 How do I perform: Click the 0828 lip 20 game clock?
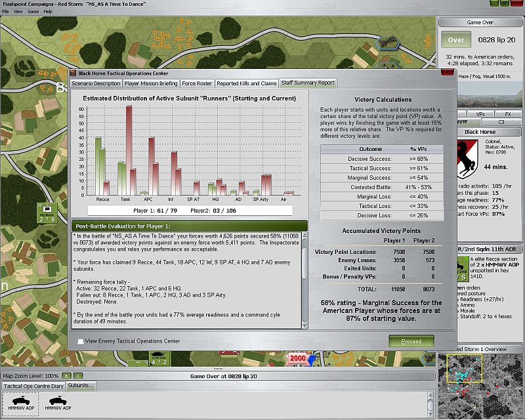[497, 40]
